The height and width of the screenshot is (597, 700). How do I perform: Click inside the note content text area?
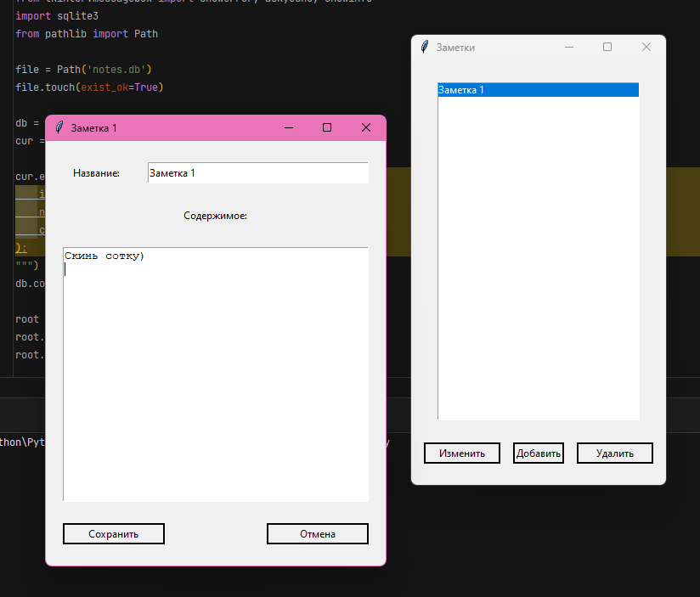pos(216,374)
